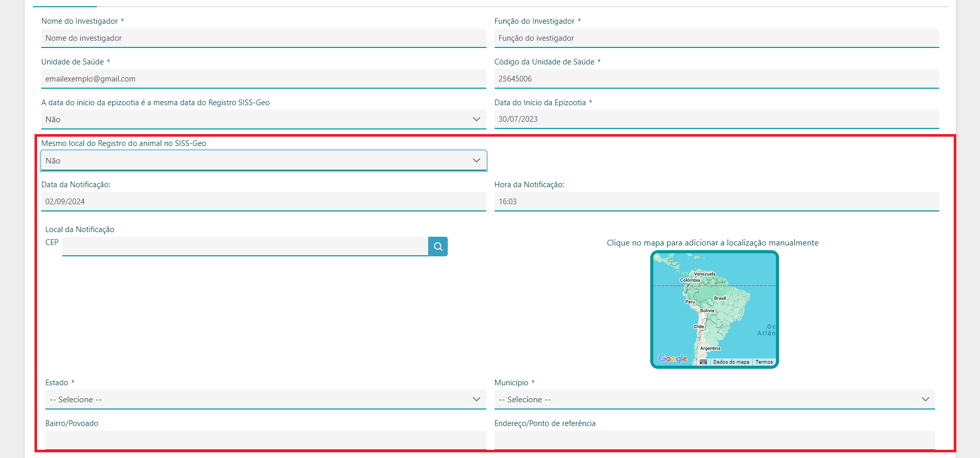Viewport: 980px width, 458px height.
Task: Click the Código da Unidade de Saúde field
Action: (x=716, y=79)
